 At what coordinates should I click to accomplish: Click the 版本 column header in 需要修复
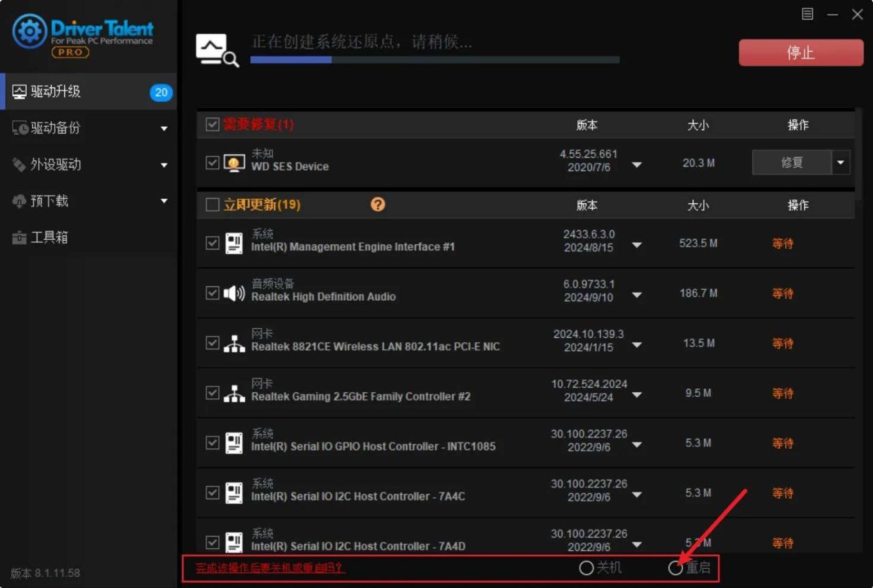point(587,125)
